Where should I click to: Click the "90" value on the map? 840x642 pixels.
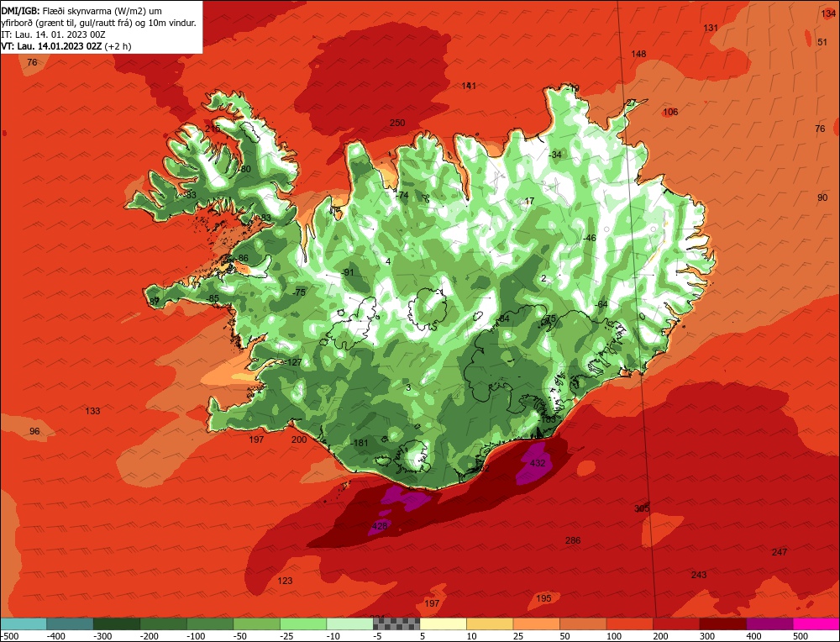coord(822,197)
